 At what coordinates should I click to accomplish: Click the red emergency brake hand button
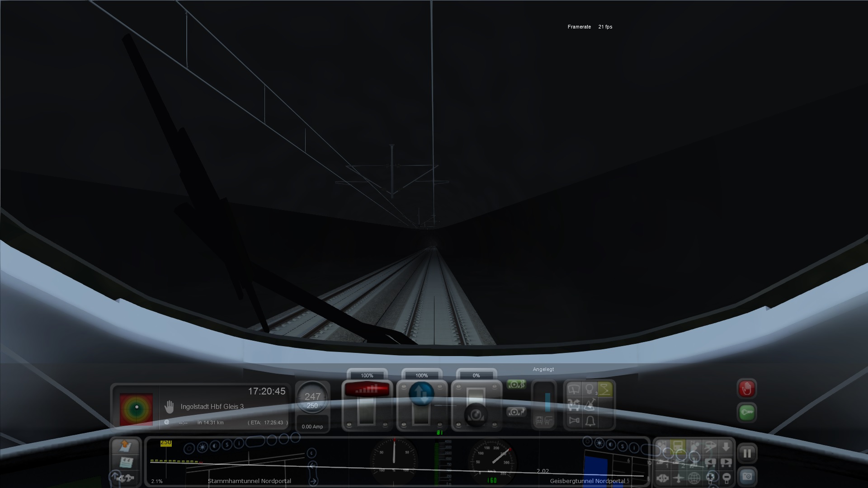(746, 389)
